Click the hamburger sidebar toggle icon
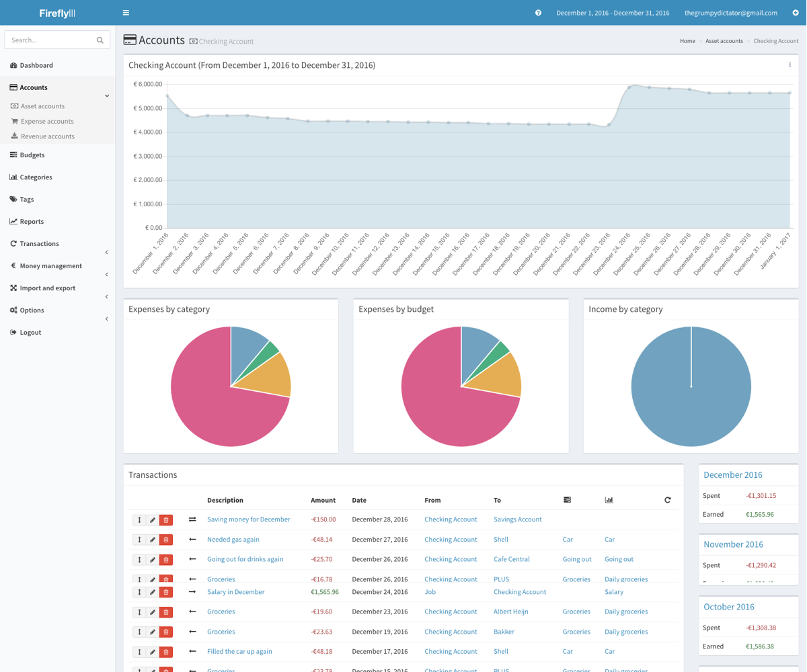807x672 pixels. pos(126,13)
